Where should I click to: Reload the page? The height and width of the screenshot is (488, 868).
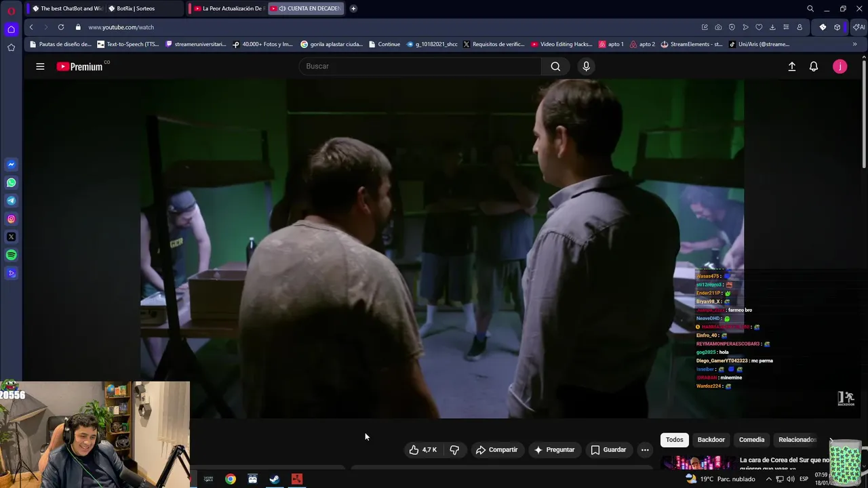coord(61,27)
